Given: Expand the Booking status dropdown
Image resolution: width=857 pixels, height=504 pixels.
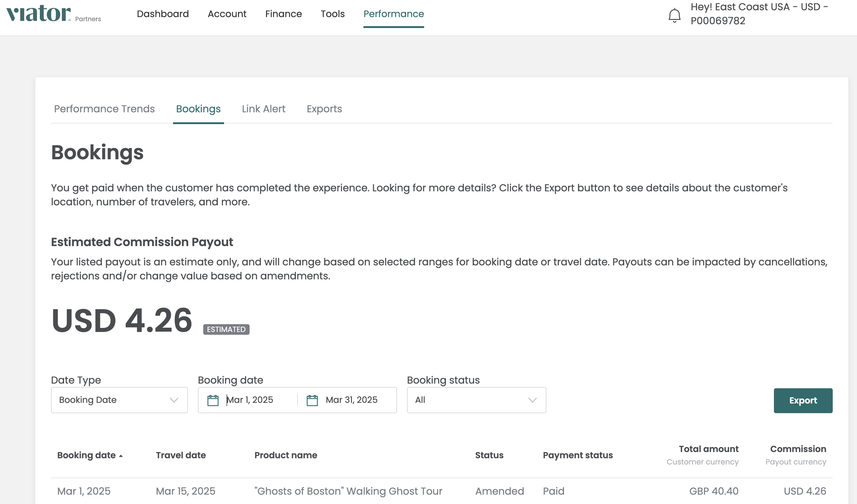Looking at the screenshot, I should (x=476, y=400).
